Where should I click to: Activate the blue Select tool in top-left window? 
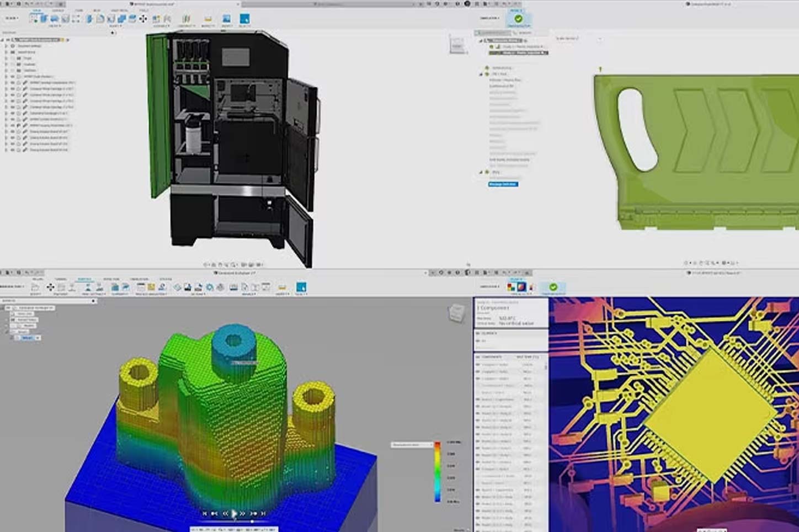(x=244, y=18)
